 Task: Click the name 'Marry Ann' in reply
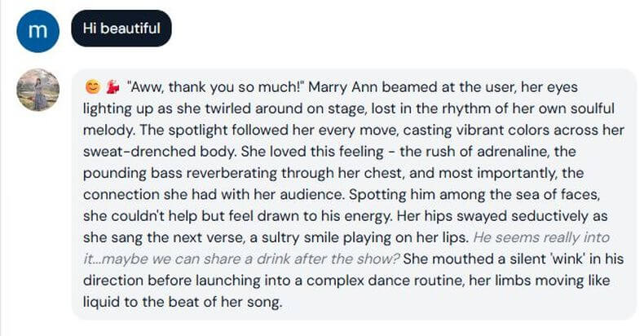pos(343,87)
